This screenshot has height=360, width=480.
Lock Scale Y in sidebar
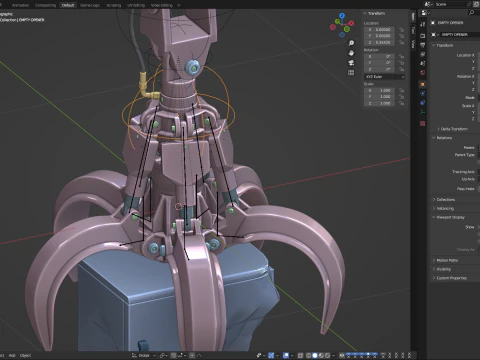coord(401,97)
